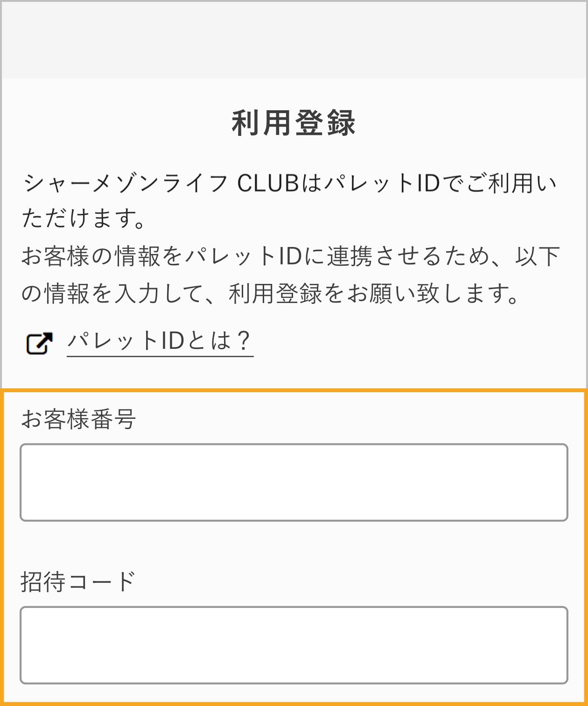Click the word CLUB in the description

pyautogui.click(x=268, y=184)
